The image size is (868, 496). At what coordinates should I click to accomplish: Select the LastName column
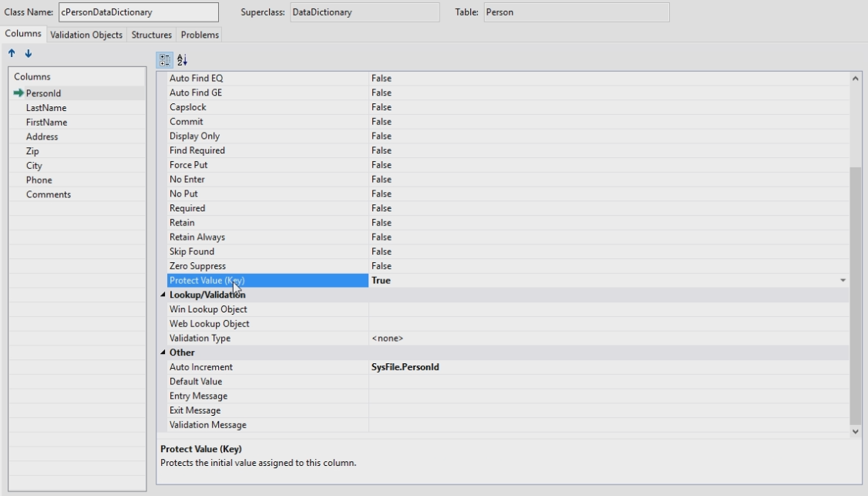click(x=46, y=108)
